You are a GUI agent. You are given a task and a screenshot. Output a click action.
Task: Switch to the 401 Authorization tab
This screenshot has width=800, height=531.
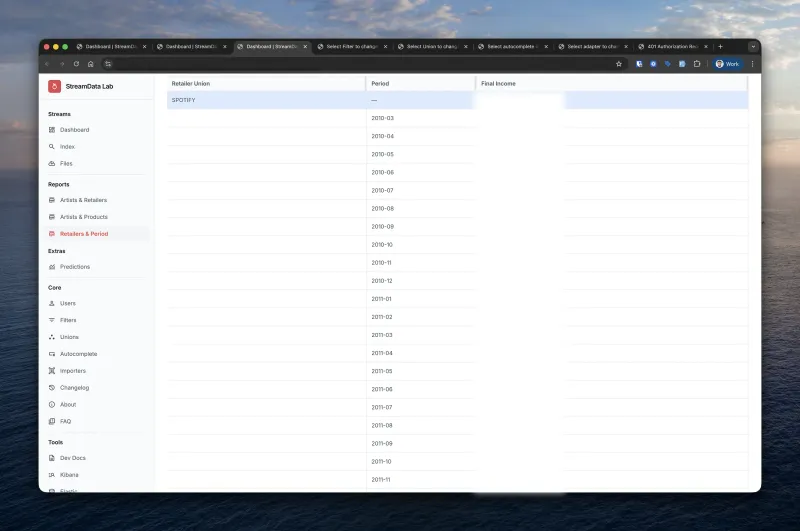(673, 46)
